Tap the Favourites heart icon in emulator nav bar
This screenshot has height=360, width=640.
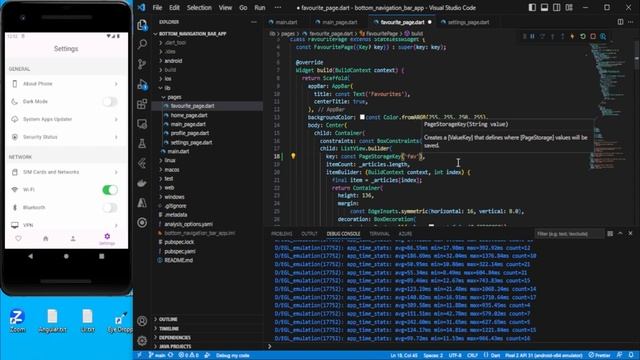18,239
